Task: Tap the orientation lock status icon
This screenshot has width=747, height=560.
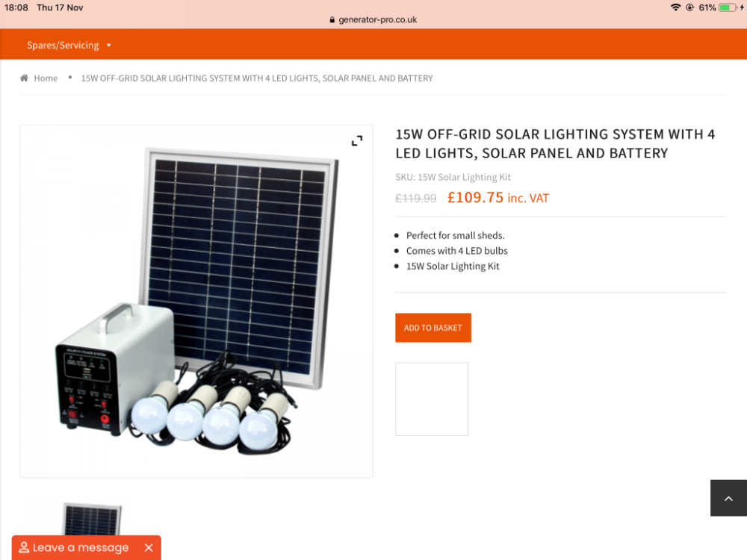Action: click(689, 7)
